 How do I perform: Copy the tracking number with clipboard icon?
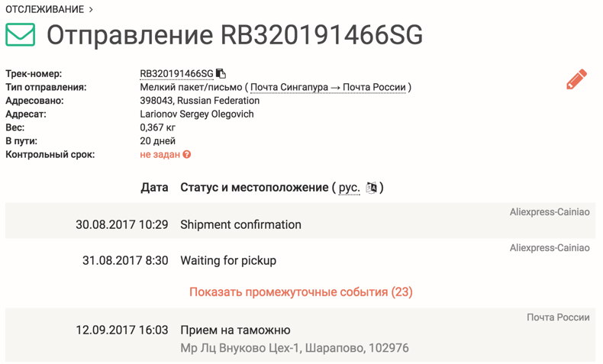tap(221, 73)
